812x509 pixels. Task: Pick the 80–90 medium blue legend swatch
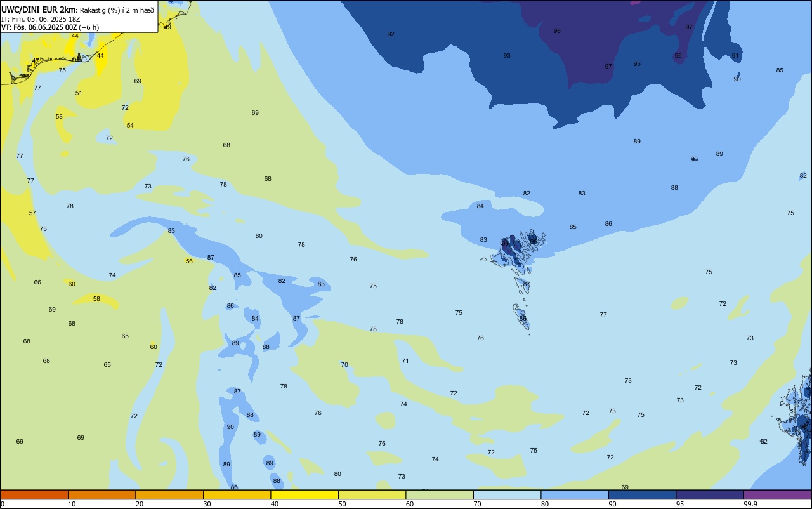tap(575, 494)
